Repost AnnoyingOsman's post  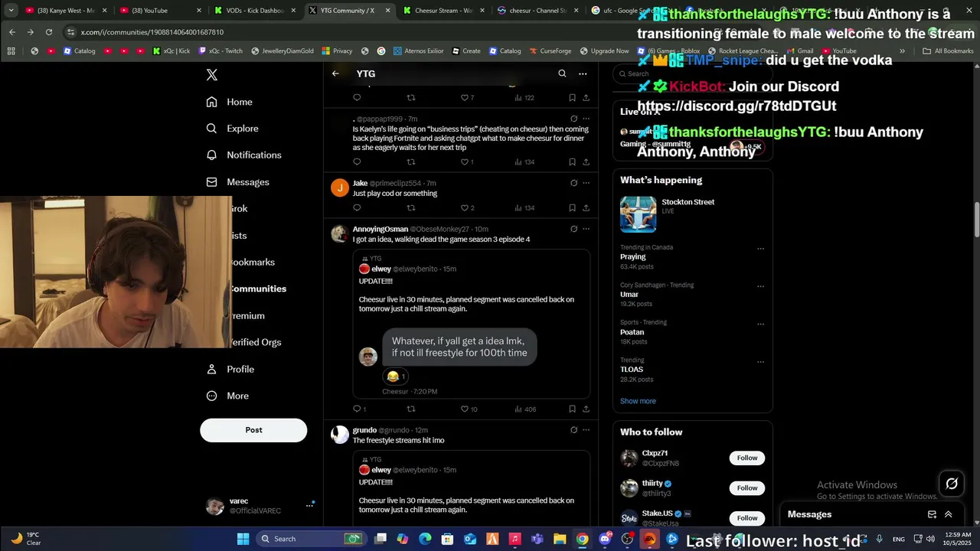411,409
